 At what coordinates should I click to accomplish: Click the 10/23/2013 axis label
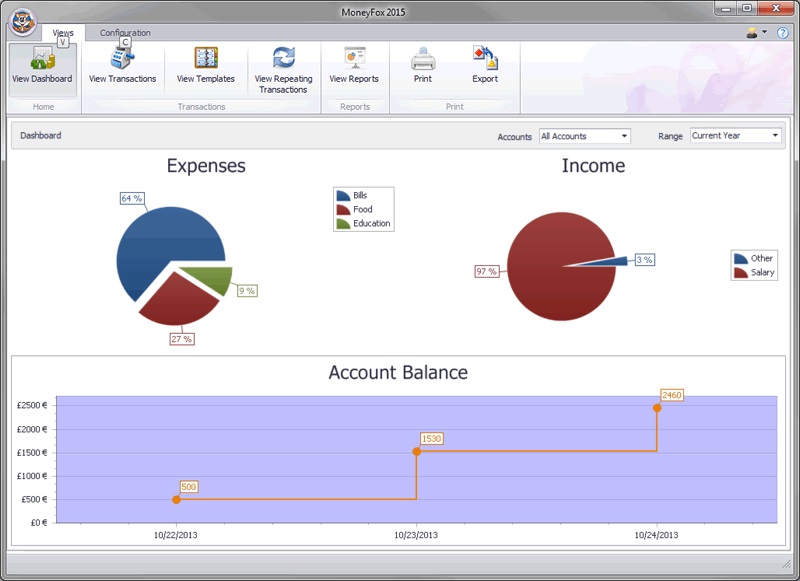click(416, 535)
